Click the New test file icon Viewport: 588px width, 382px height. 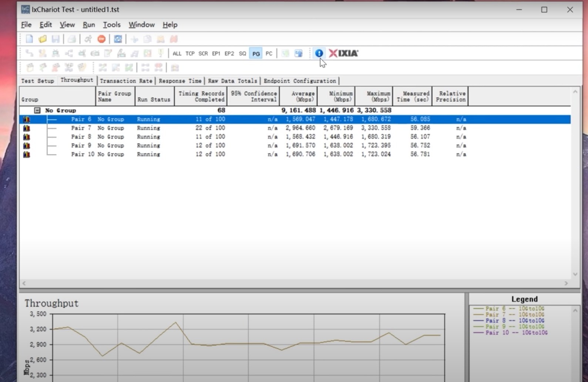click(29, 39)
